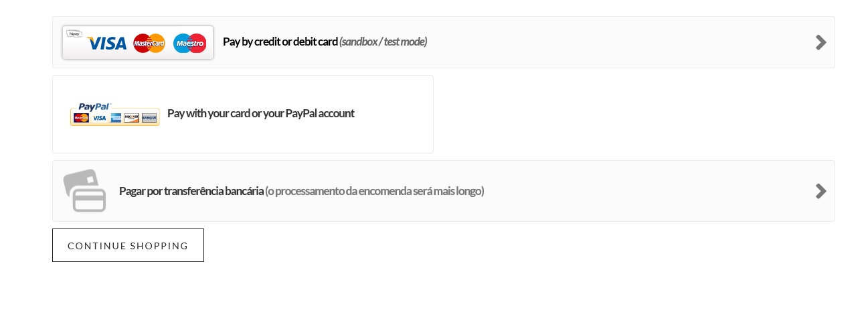Click the PayPal wordmark logo
868x327 pixels.
[x=94, y=107]
